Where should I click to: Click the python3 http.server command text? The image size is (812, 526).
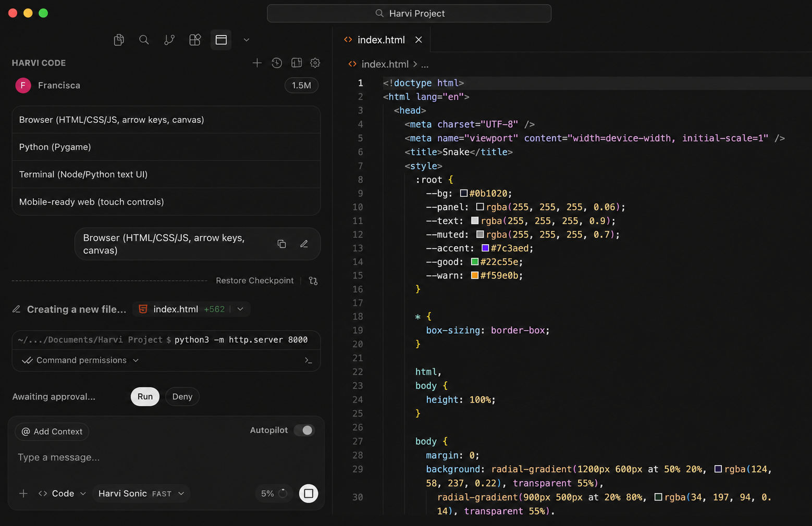click(x=241, y=340)
